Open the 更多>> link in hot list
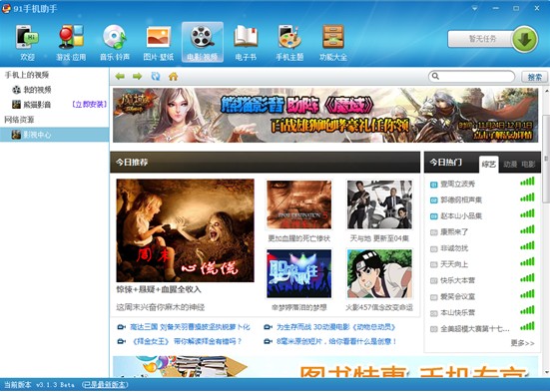This screenshot has width=550, height=392. click(523, 343)
